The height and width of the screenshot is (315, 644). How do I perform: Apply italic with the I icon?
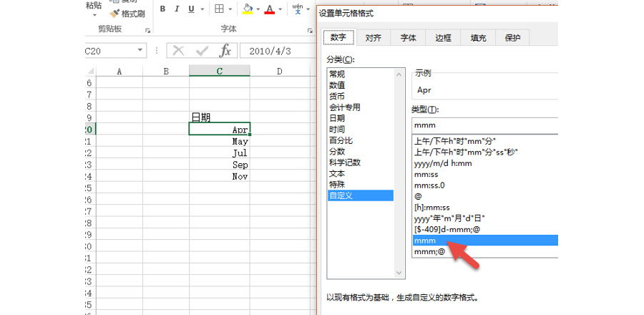[177, 9]
